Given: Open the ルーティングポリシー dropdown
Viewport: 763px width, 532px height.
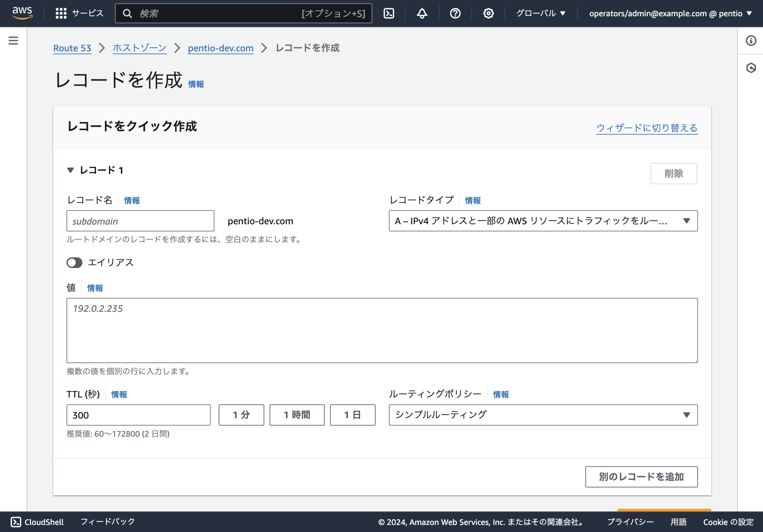Looking at the screenshot, I should click(543, 415).
